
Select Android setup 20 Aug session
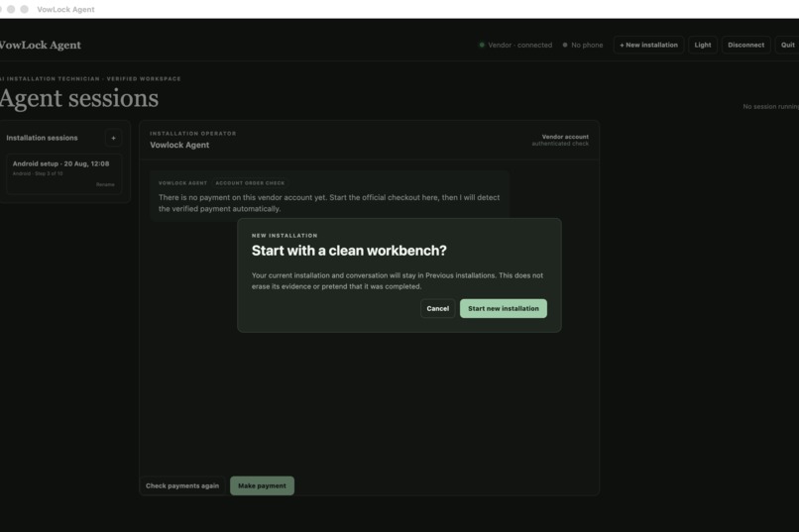click(64, 173)
